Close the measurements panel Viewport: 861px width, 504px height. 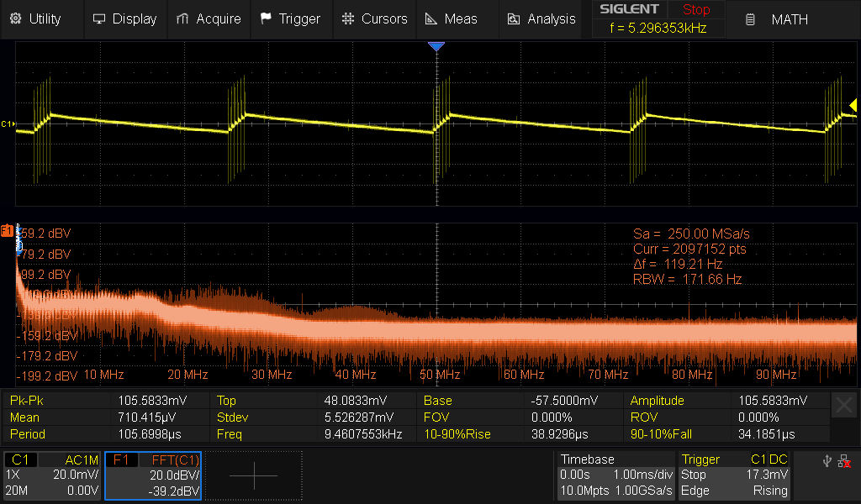tap(844, 406)
